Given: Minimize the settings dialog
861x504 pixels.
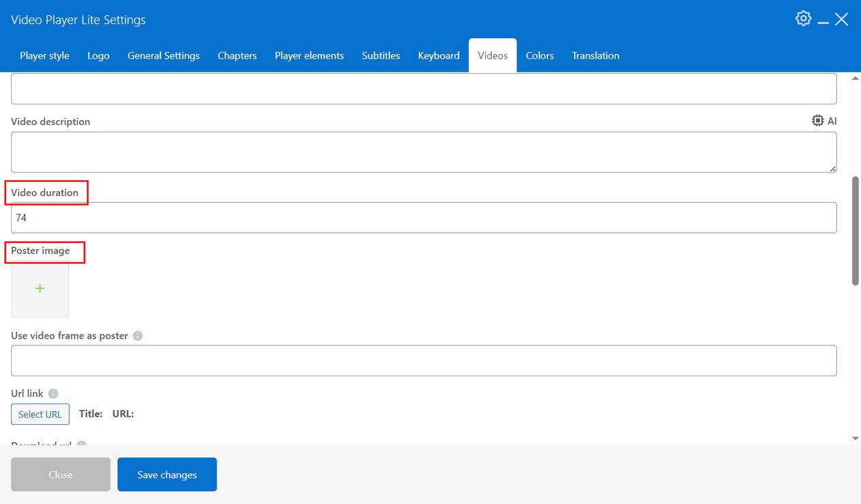Looking at the screenshot, I should point(823,20).
